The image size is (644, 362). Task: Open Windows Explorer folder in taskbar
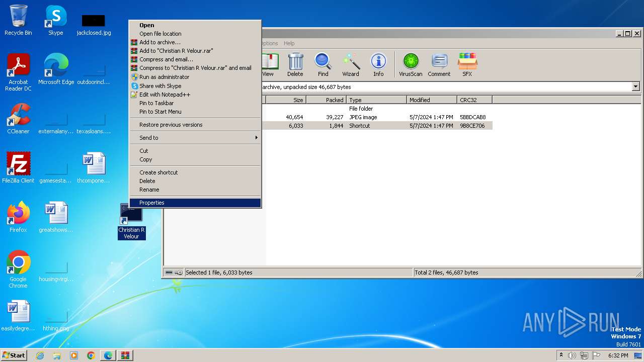pyautogui.click(x=57, y=355)
